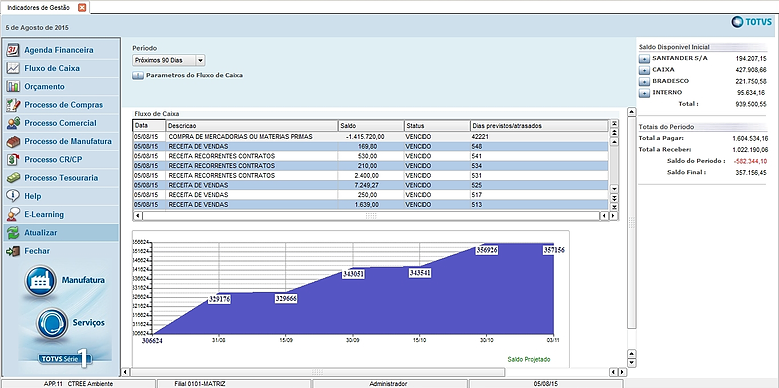
Task: Select the cell with saldo 7.249,27
Action: click(x=371, y=185)
